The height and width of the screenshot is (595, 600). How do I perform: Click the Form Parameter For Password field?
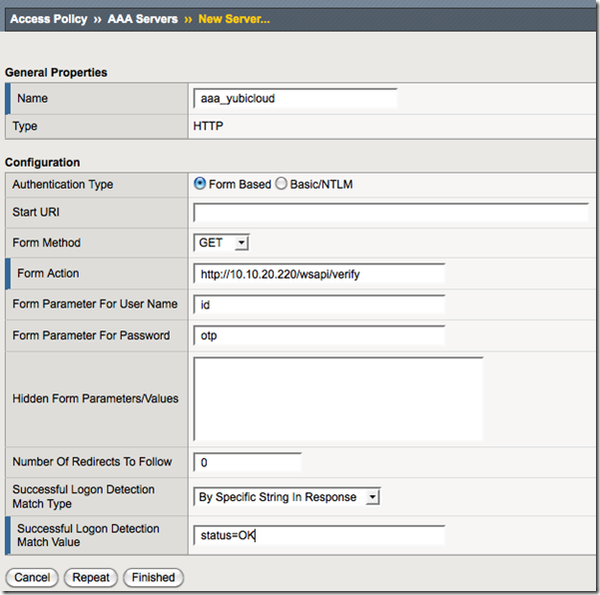tap(318, 336)
